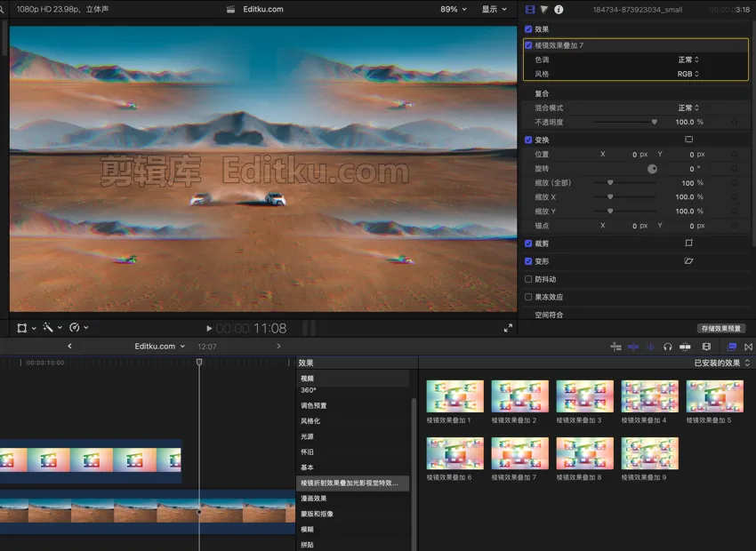
Task: Toggle viewer full screen playback icon
Action: pos(508,328)
